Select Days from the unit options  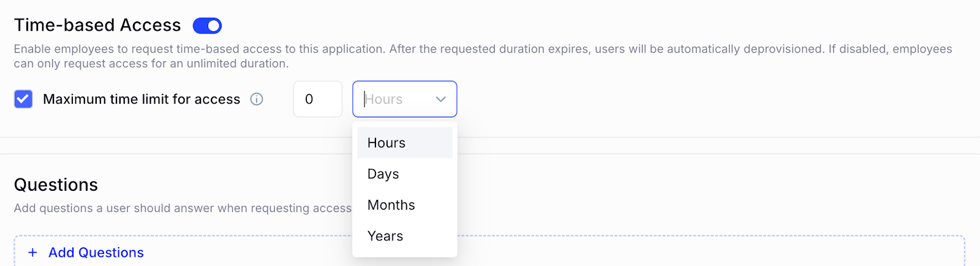[x=383, y=174]
